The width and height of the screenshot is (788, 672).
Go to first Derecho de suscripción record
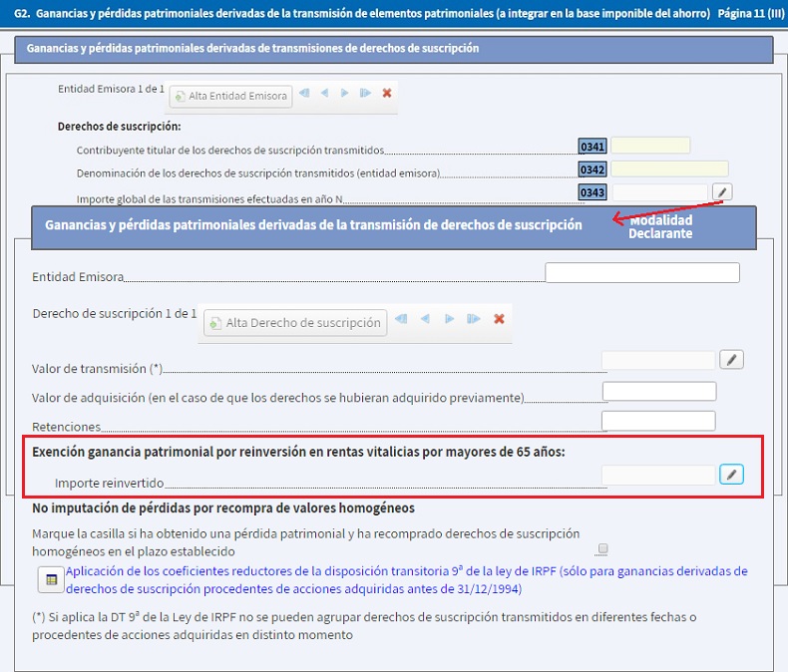coord(401,319)
